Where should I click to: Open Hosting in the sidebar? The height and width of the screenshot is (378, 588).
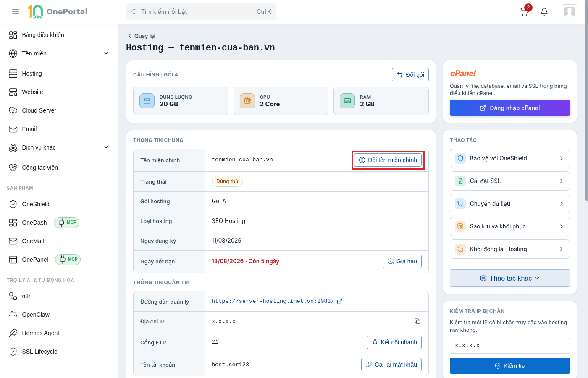pos(59,73)
